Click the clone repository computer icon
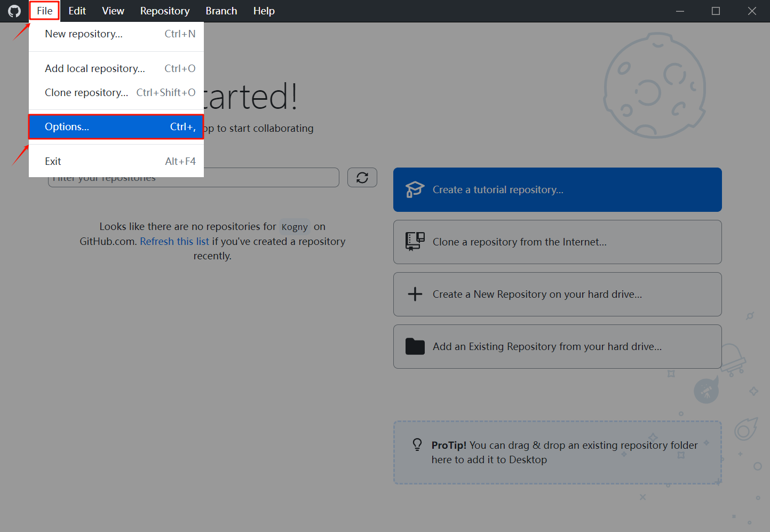 tap(415, 242)
